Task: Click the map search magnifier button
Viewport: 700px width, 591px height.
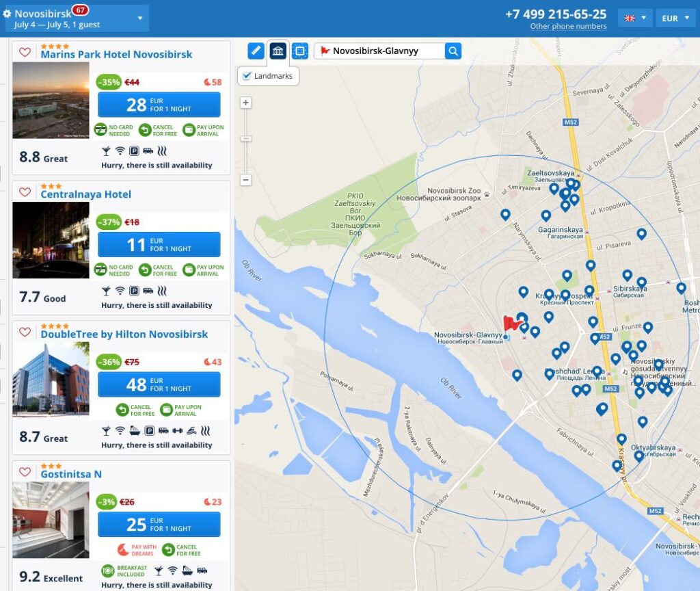Action: 453,51
